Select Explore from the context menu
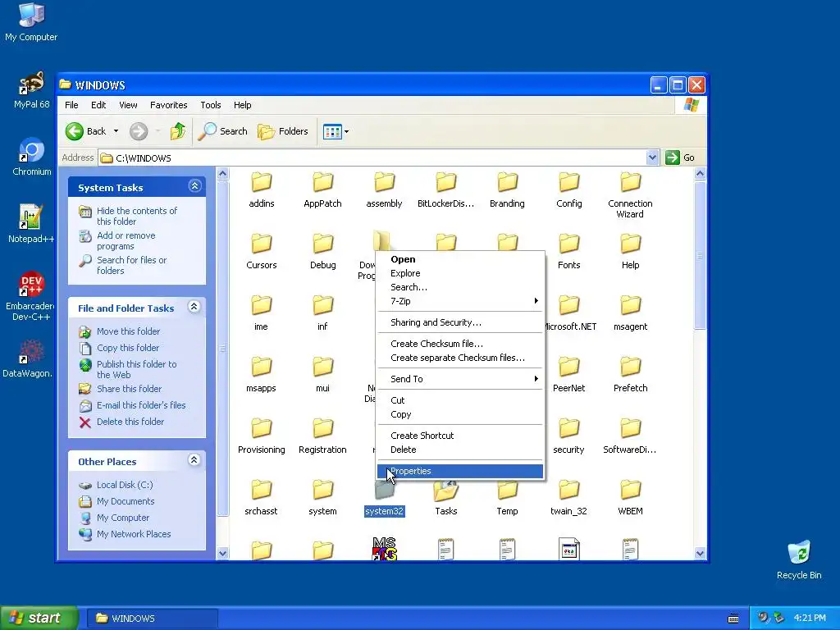Screen dimensions: 840x630 [x=460, y=273]
